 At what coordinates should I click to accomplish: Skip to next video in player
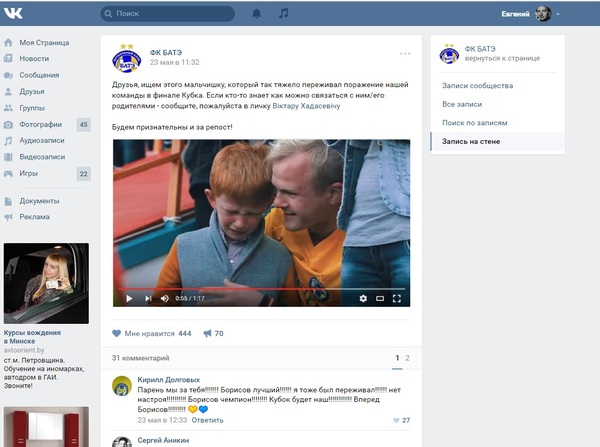click(x=148, y=298)
